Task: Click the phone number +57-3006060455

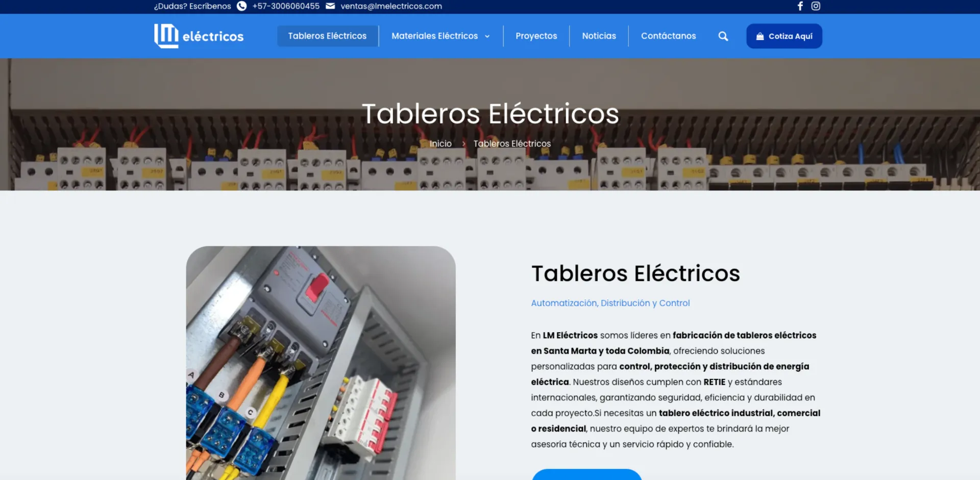Action: tap(286, 6)
